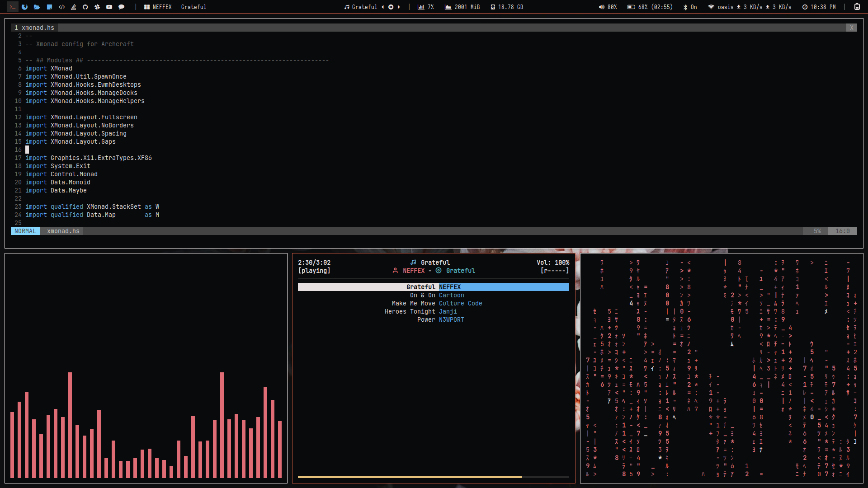Image resolution: width=868 pixels, height=488 pixels.
Task: Open power menu icon in bar
Action: point(857,7)
